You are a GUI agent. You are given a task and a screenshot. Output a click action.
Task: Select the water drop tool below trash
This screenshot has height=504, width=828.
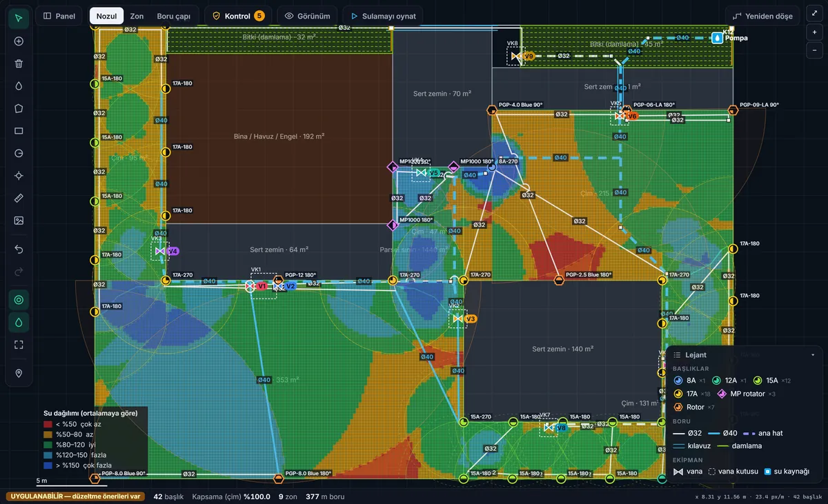pos(19,85)
